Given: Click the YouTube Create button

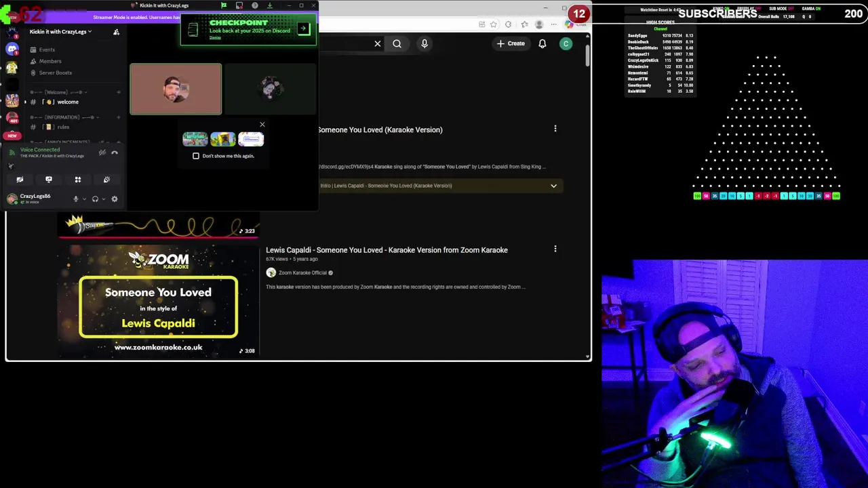Looking at the screenshot, I should pos(511,43).
